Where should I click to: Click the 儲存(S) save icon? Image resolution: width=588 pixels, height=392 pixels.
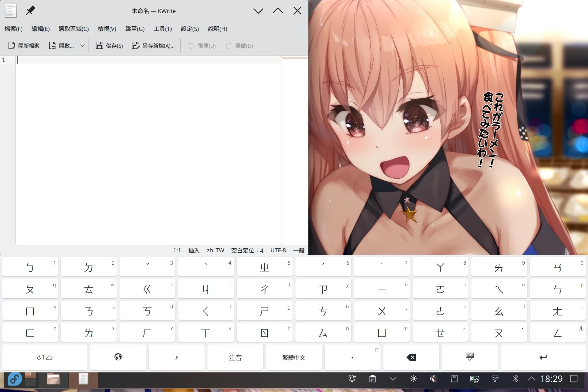(99, 45)
